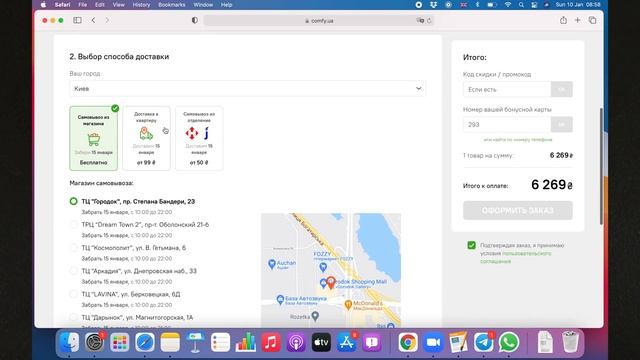Select ТЦ "Аркадия" pickup store
The height and width of the screenshot is (360, 640).
coord(73,271)
